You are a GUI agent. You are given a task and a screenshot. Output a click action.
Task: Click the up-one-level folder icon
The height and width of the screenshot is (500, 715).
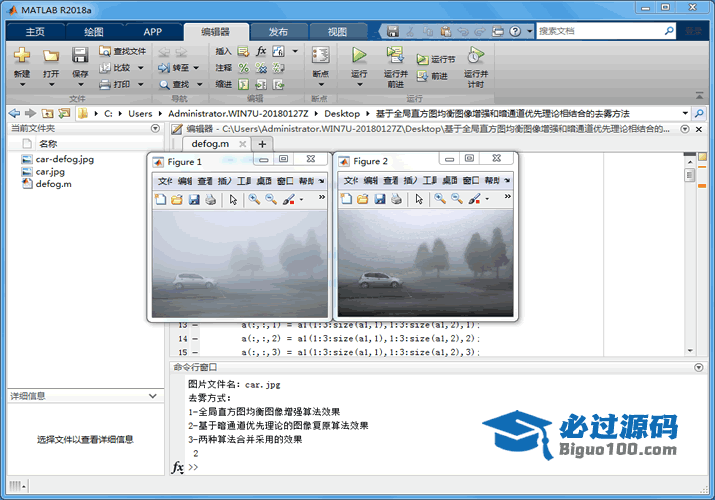(47, 113)
